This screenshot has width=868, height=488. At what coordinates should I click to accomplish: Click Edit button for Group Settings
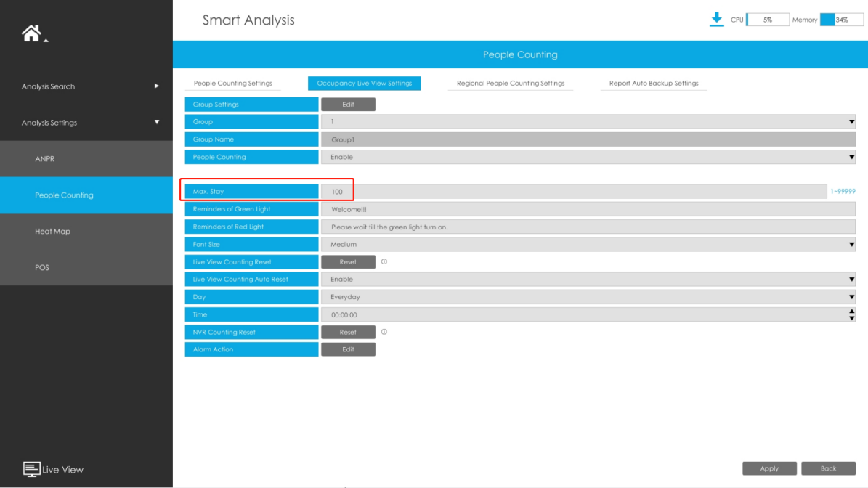348,104
